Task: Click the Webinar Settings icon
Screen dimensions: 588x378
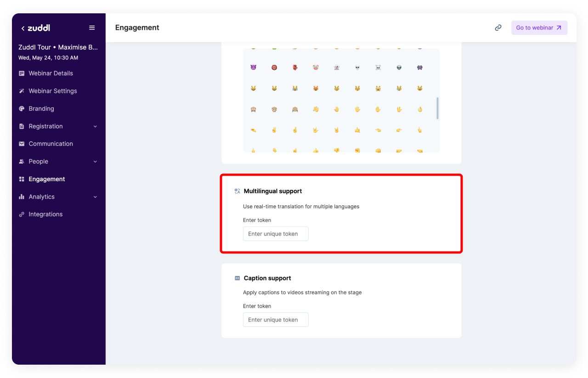Action: (x=22, y=91)
